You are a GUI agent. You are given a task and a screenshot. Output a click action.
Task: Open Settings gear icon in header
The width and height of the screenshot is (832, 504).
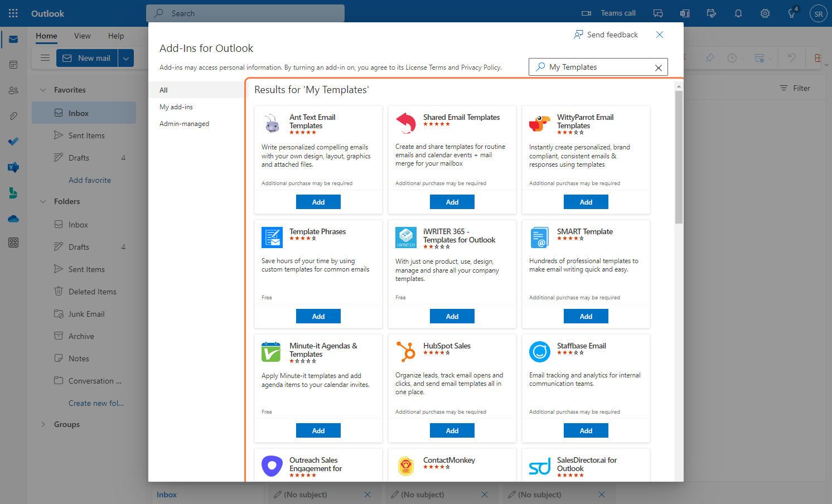point(765,13)
